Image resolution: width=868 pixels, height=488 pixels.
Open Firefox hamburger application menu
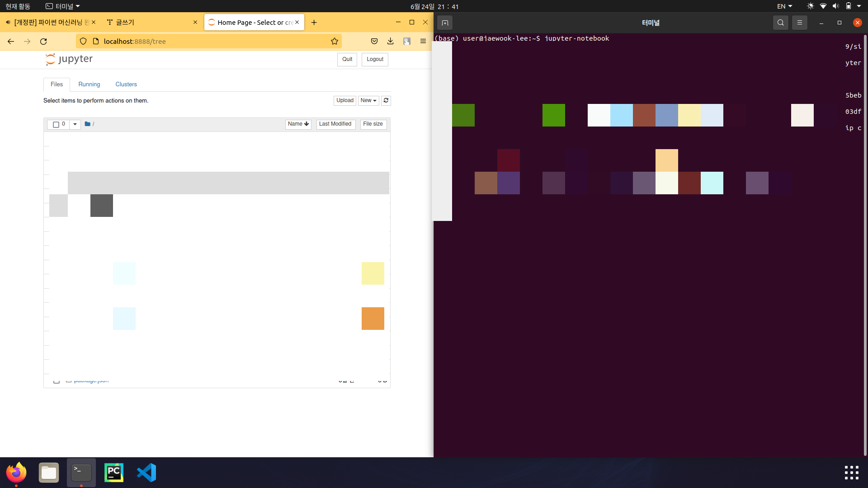coord(423,41)
